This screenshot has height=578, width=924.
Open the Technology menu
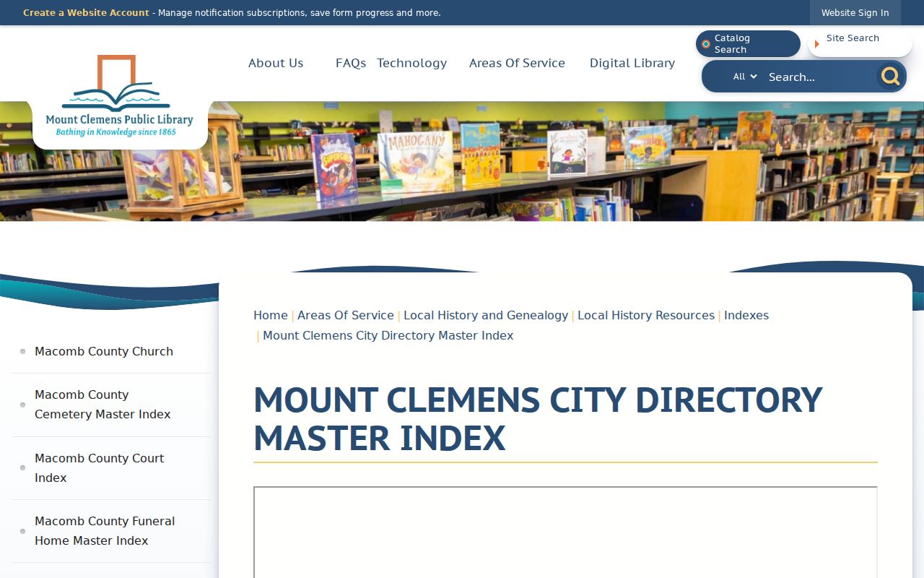412,63
